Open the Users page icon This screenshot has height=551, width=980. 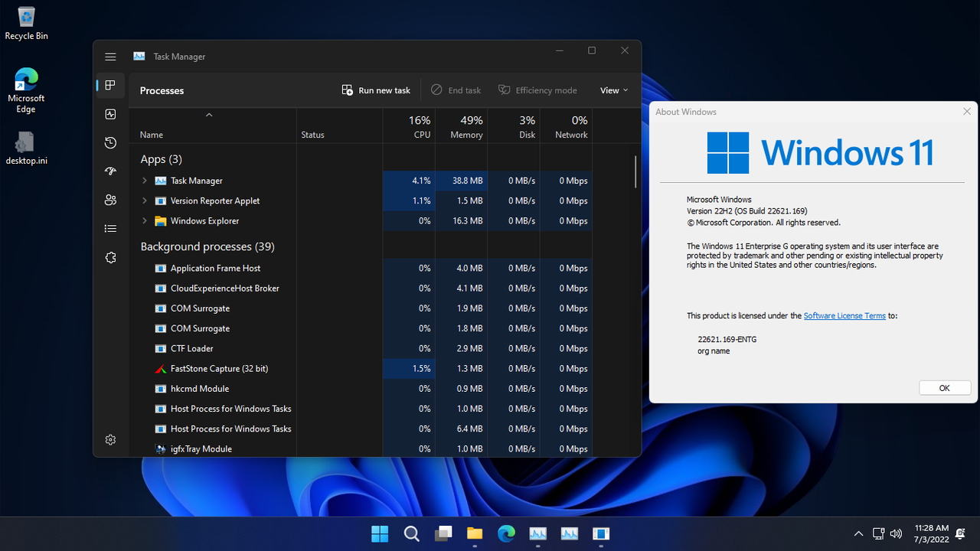tap(111, 200)
